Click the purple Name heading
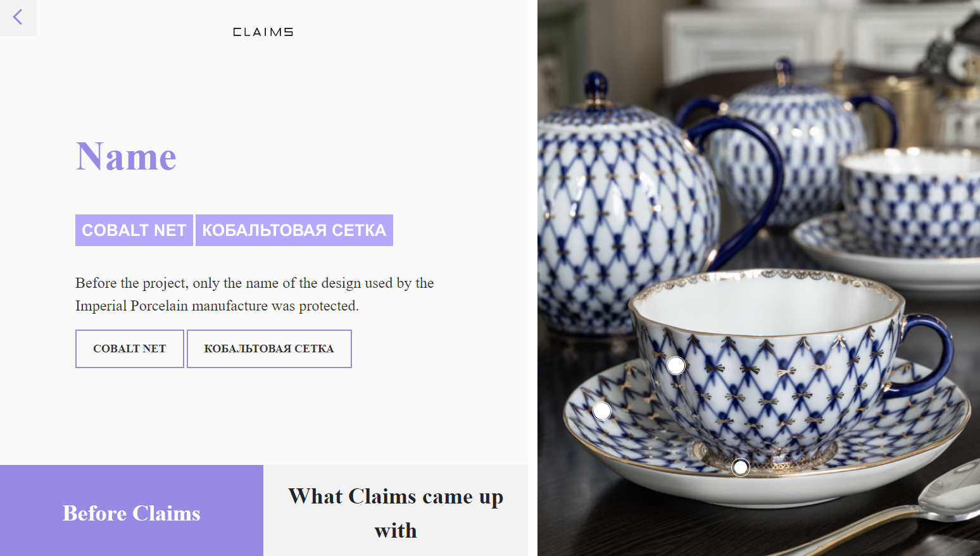The width and height of the screenshot is (980, 556). tap(126, 156)
